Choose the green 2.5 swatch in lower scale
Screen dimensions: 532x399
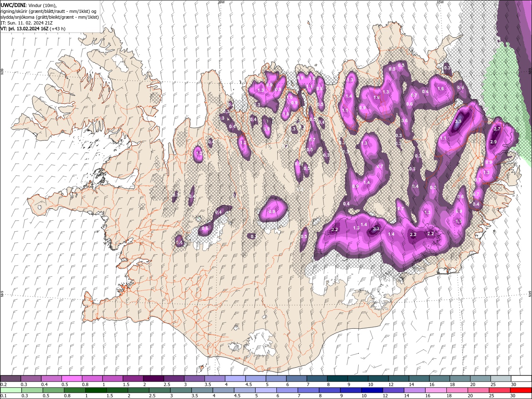pos(160,390)
